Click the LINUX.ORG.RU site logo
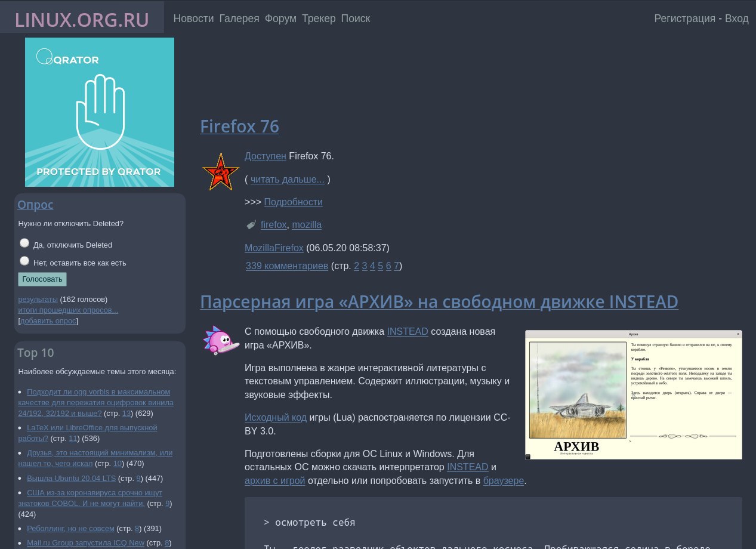 [x=82, y=20]
